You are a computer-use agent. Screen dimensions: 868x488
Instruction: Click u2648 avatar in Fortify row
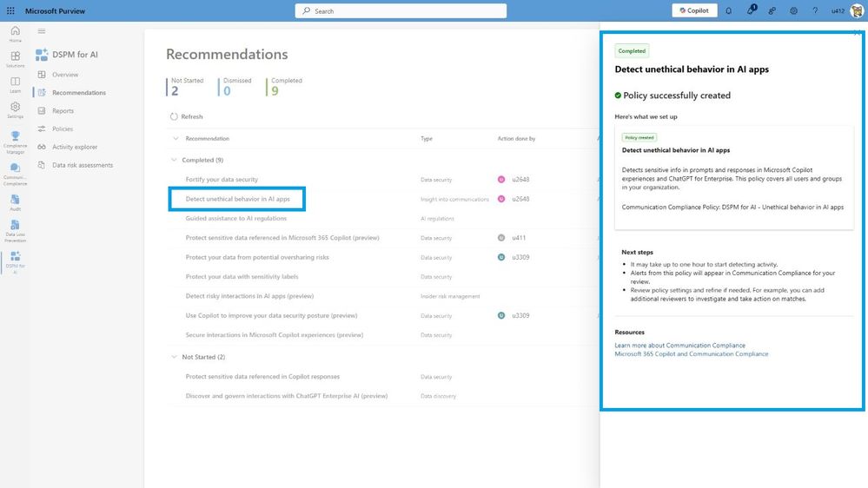pos(501,179)
